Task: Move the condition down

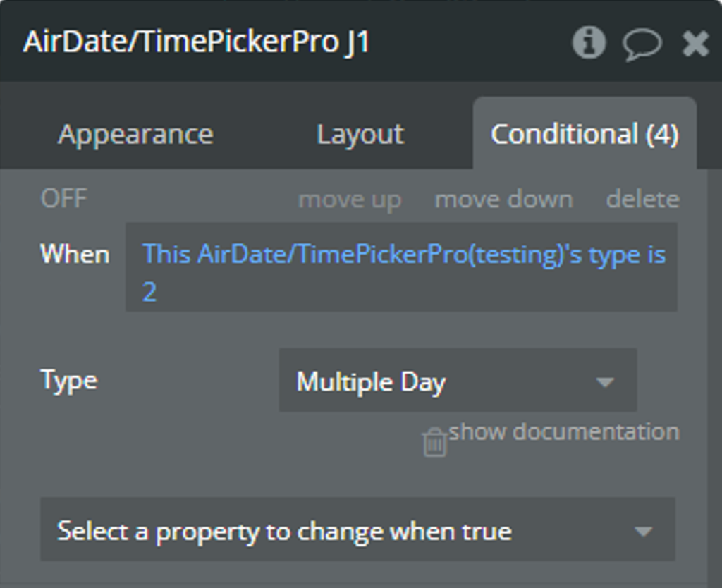Action: tap(503, 200)
